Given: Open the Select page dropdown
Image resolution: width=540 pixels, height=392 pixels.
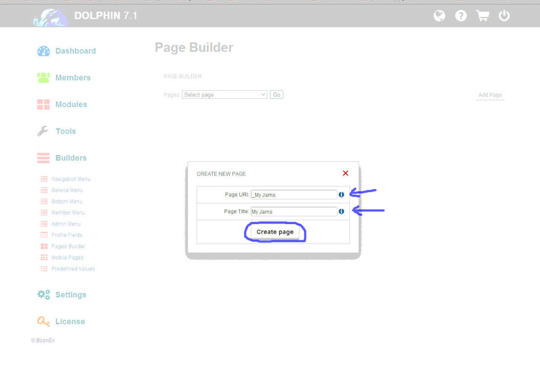Looking at the screenshot, I should 225,95.
